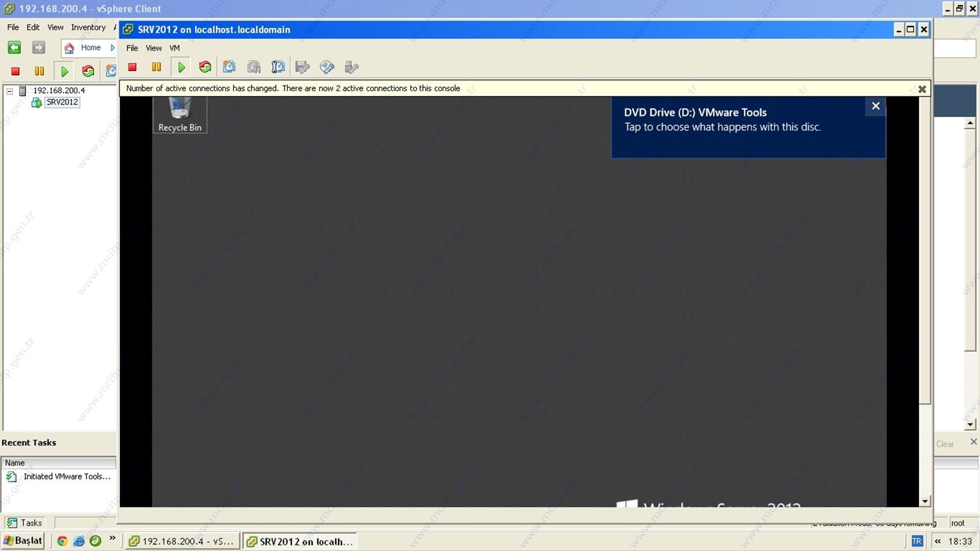Switch to SRV2012 console taskbar button
Screen dimensions: 980x551
point(300,541)
